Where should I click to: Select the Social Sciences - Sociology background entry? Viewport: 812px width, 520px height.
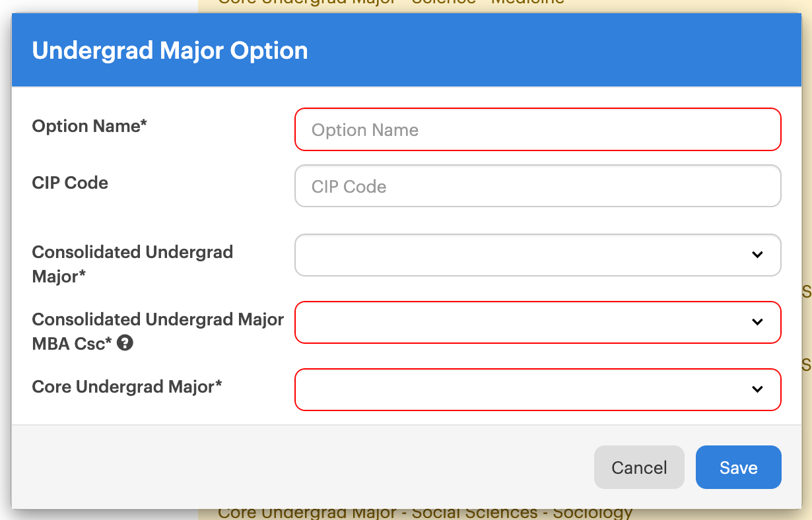click(x=425, y=513)
